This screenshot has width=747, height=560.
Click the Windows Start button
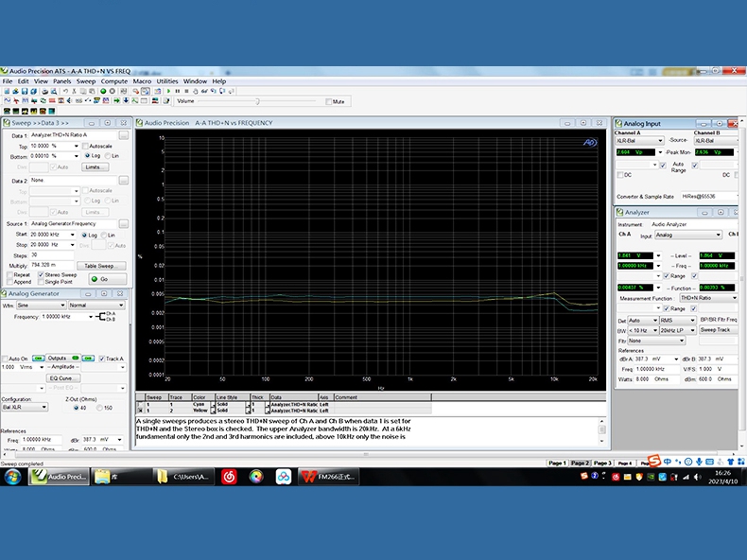[13, 478]
